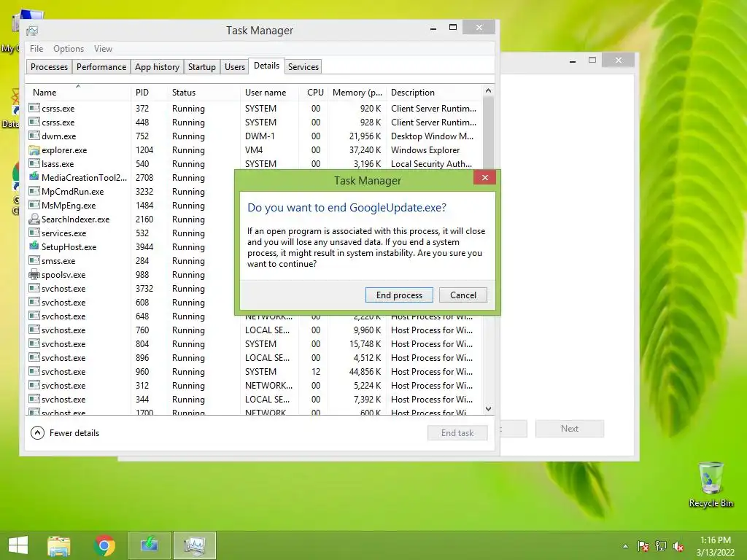Switch to the Services tab
747x560 pixels.
303,66
